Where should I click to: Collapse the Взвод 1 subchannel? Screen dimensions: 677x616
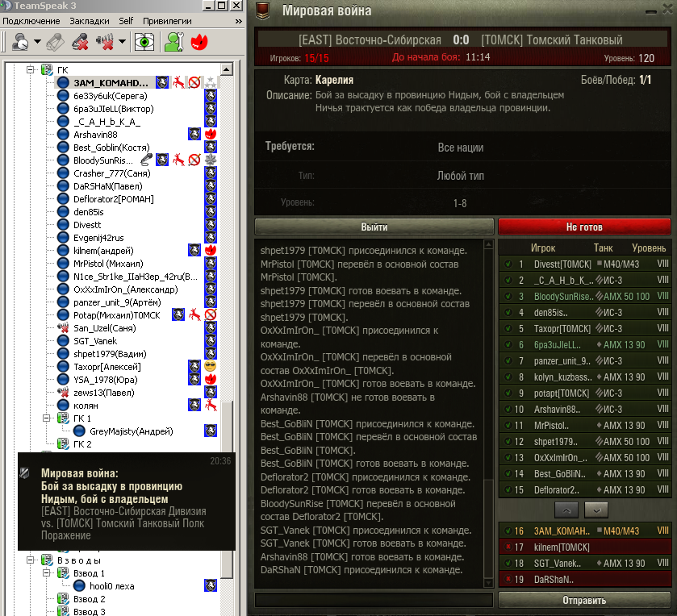[47, 572]
